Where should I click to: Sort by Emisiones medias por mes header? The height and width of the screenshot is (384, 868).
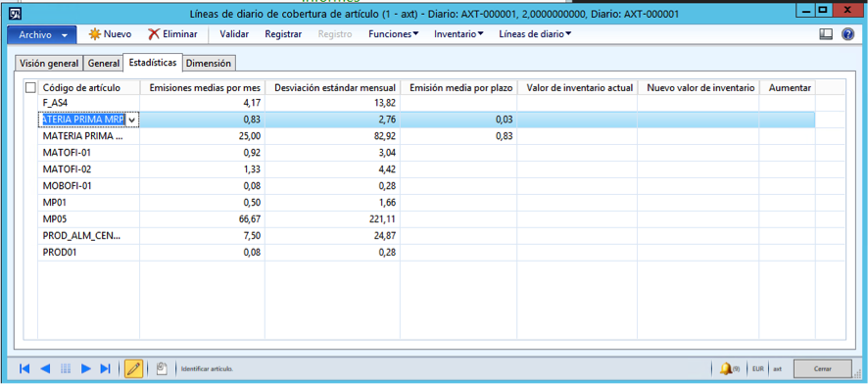pyautogui.click(x=202, y=87)
